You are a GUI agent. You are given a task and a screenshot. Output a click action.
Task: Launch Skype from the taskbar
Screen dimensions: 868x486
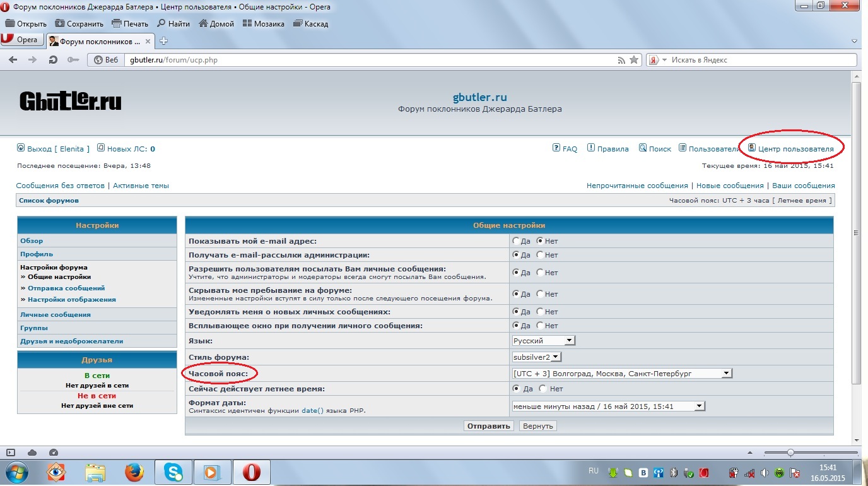point(173,471)
